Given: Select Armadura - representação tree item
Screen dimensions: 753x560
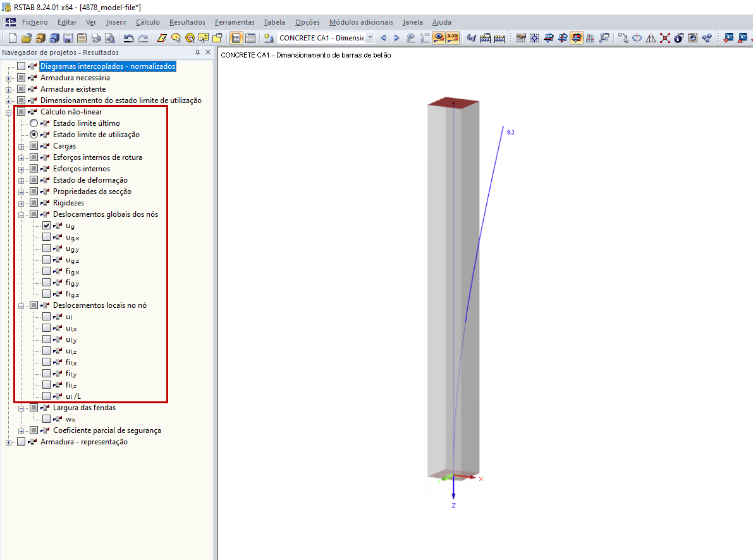Looking at the screenshot, I should [84, 442].
